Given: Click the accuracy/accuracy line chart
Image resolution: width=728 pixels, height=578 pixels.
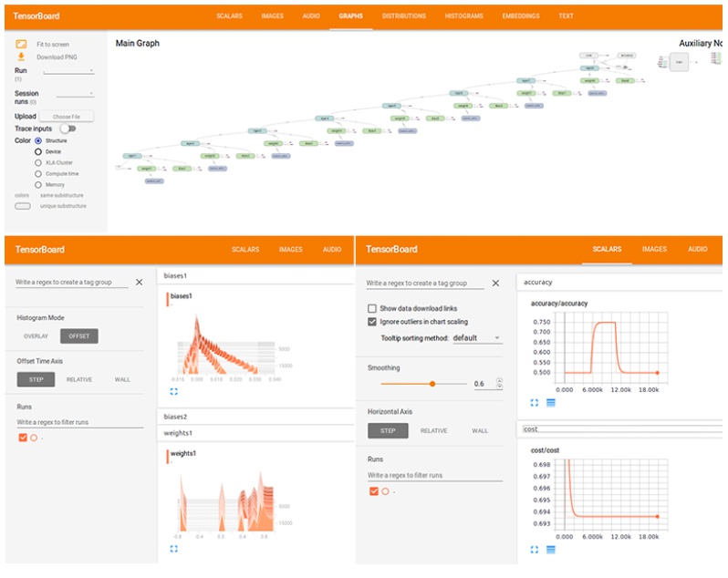Looking at the screenshot, I should (611, 348).
